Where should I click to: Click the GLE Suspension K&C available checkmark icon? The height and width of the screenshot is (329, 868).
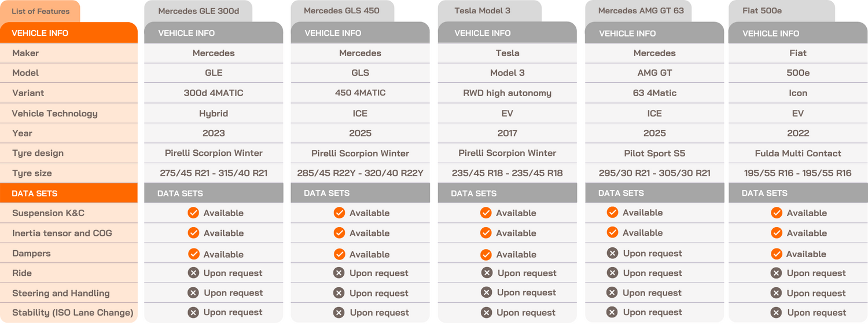click(193, 213)
